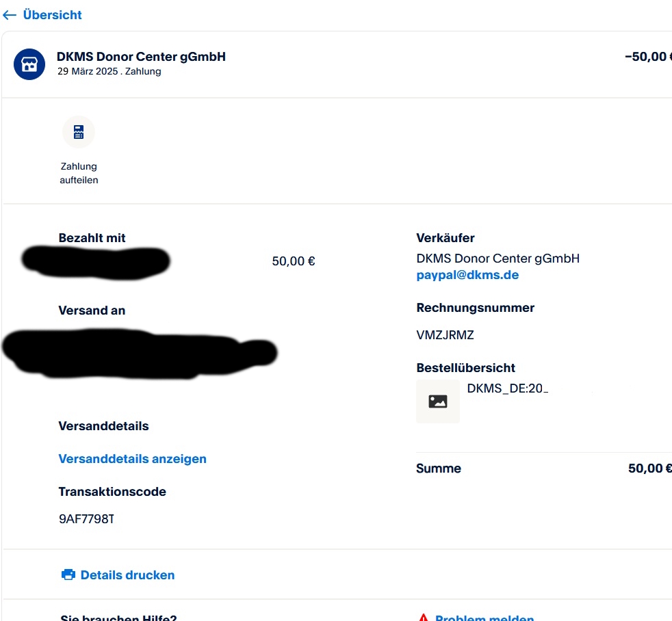The width and height of the screenshot is (672, 621).
Task: Click the DKMS Donor Center gGmbH header title
Action: coord(141,57)
